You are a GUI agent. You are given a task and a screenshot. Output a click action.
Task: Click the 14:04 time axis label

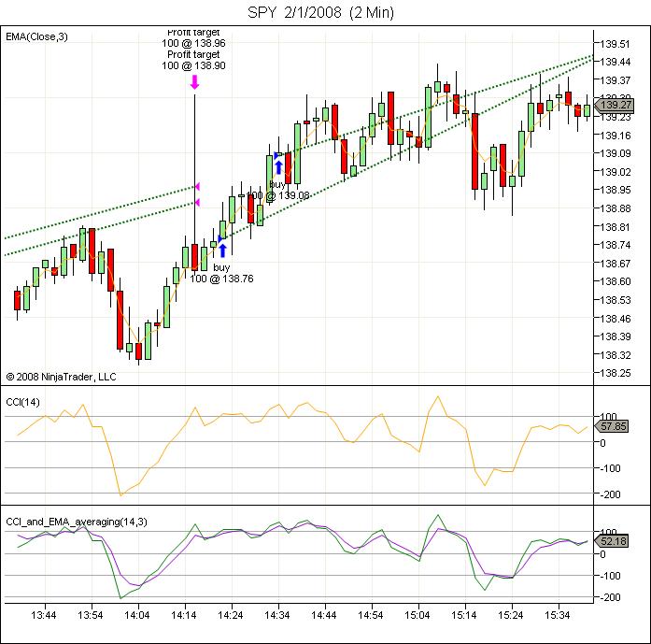click(x=137, y=615)
